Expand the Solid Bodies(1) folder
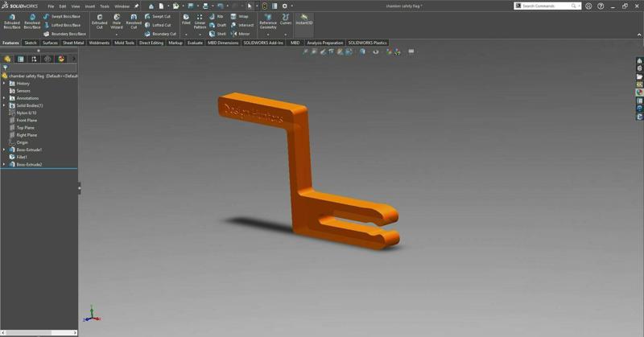The width and height of the screenshot is (644, 337). pos(4,105)
